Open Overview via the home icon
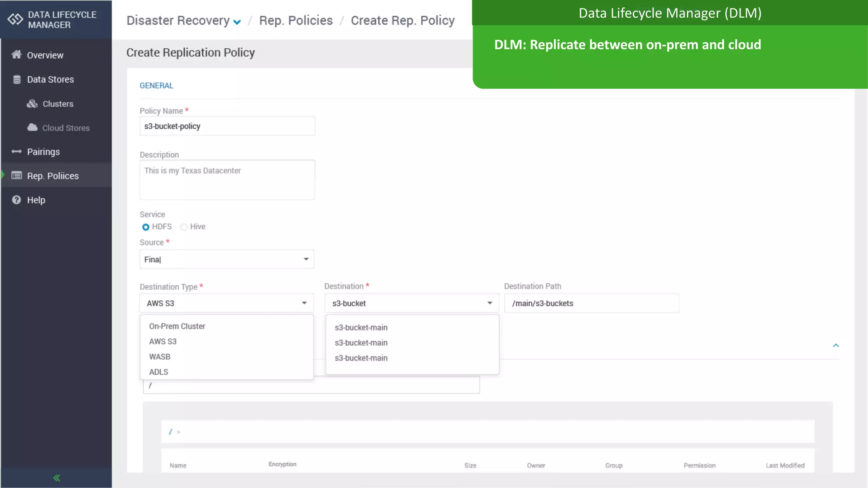The height and width of the screenshot is (488, 868). [x=17, y=55]
